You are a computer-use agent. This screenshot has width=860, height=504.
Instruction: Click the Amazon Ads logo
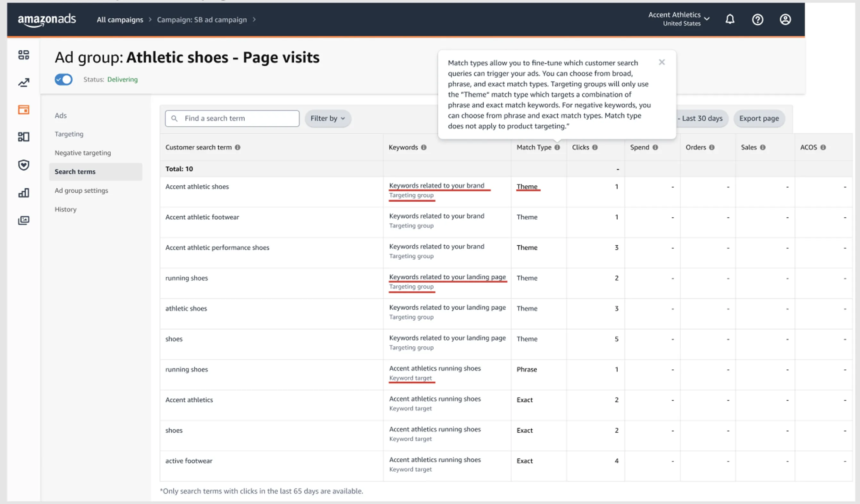(x=47, y=20)
